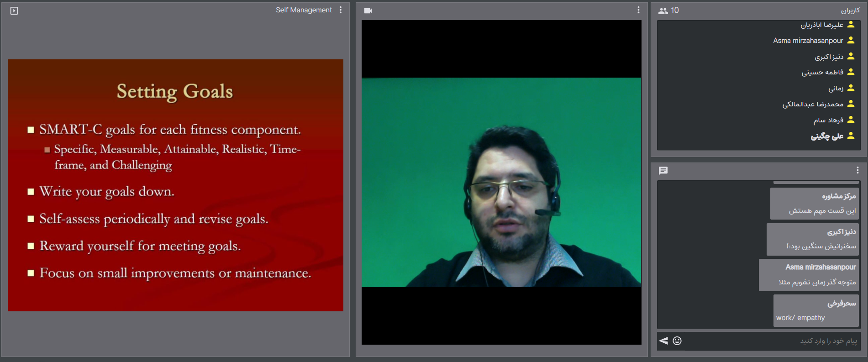Click the person icon beside زمانی

pyautogui.click(x=851, y=88)
